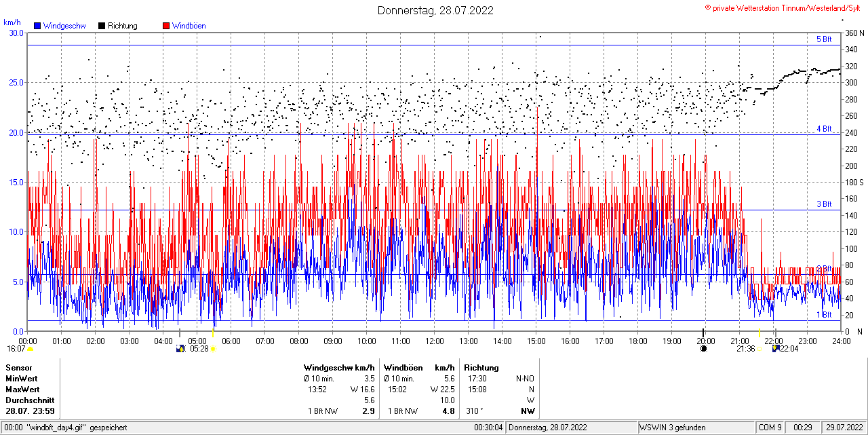This screenshot has width=868, height=435.
Task: Select the Windböen legend label
Action: [x=189, y=26]
